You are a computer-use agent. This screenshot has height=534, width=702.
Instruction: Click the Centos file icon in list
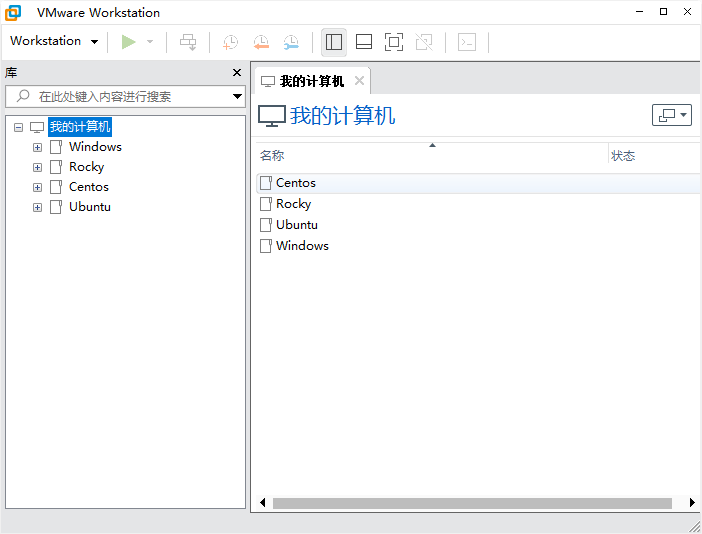point(266,183)
